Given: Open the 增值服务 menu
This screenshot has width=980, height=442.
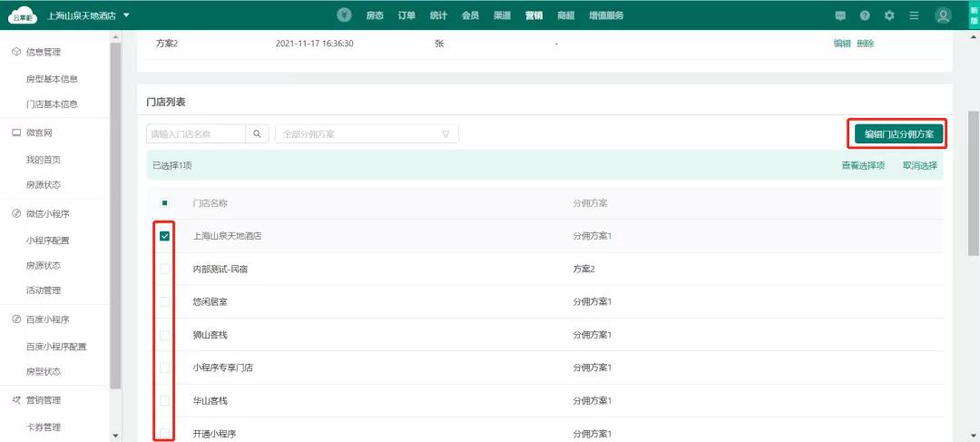Looking at the screenshot, I should pyautogui.click(x=605, y=15).
